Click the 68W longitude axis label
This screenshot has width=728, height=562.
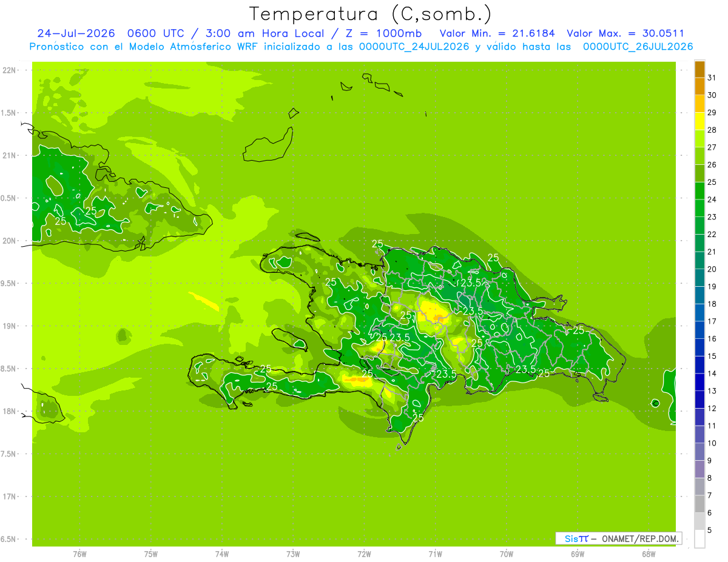(648, 554)
